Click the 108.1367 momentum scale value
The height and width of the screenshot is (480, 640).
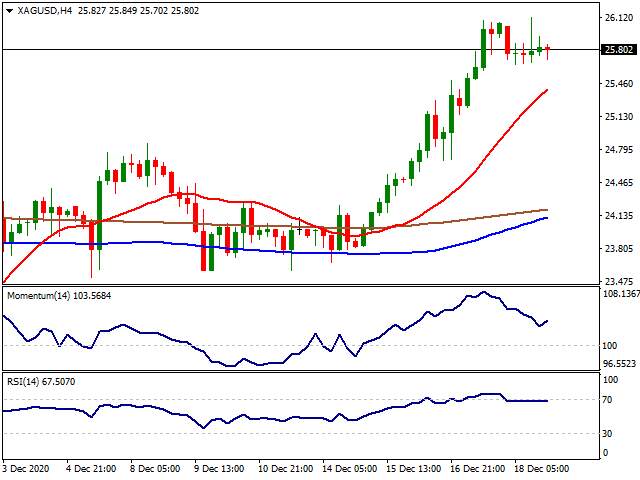(621, 293)
